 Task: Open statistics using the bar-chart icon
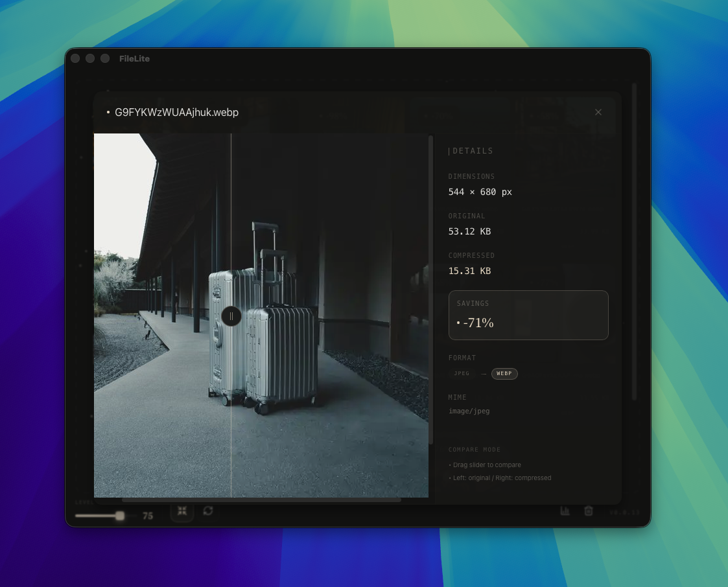[565, 511]
